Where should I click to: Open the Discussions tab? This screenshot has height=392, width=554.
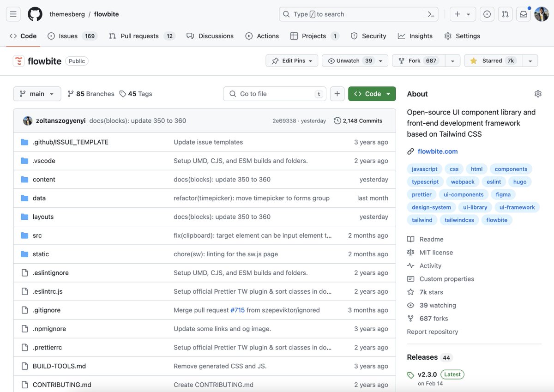(210, 36)
